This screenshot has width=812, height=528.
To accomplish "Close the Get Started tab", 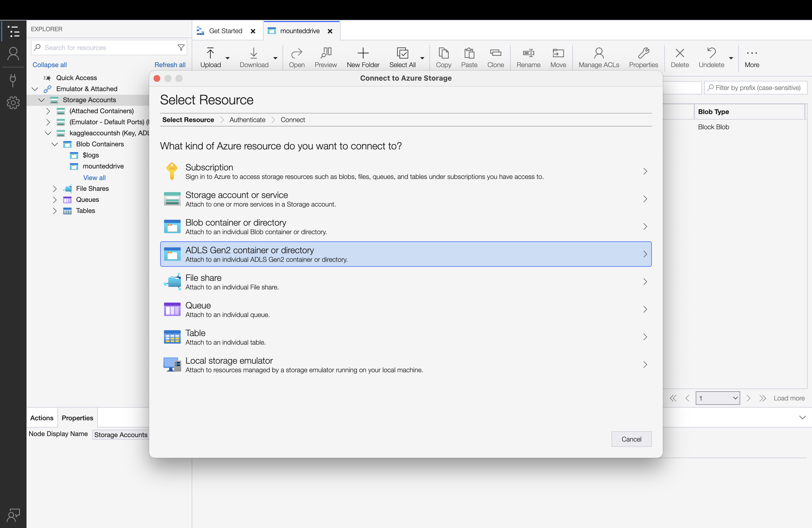I will pyautogui.click(x=253, y=31).
